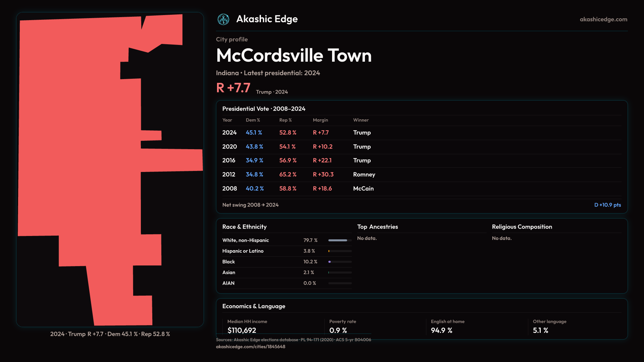Click the Median HH income value $110,692
644x362 pixels.
point(241,330)
